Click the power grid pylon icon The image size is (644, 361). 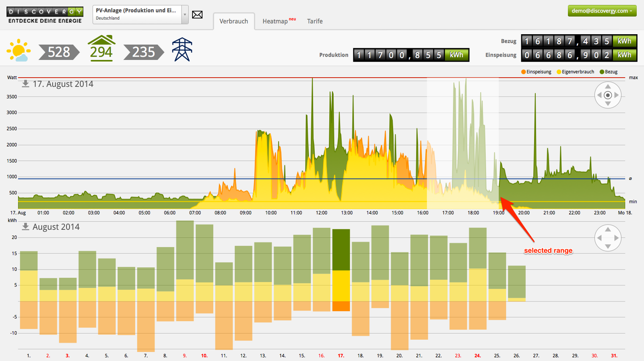[182, 50]
